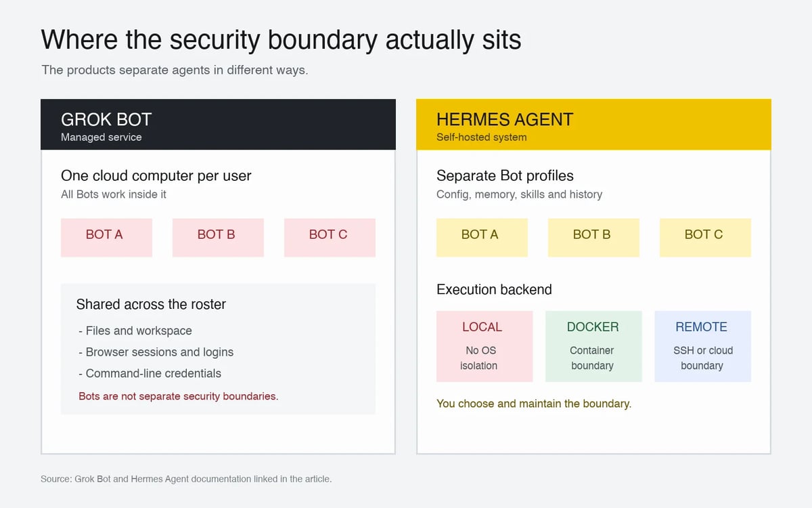Screen dimensions: 812x508
Task: Select the yellow BOT C profile box
Action: [x=705, y=237]
